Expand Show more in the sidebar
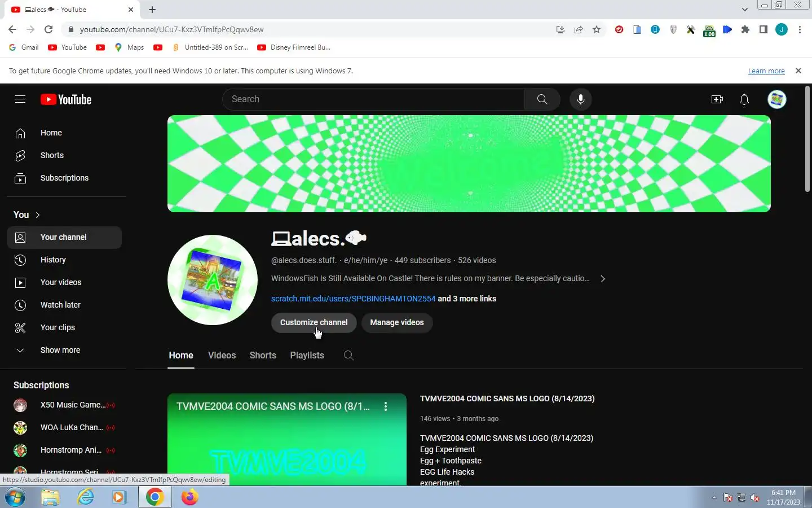Image resolution: width=812 pixels, height=508 pixels. click(x=64, y=350)
